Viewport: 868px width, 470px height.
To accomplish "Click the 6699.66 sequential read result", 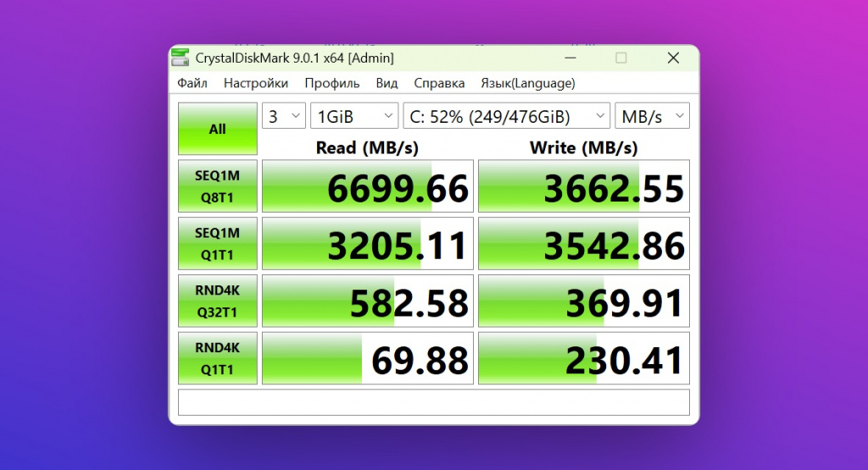I will click(368, 186).
